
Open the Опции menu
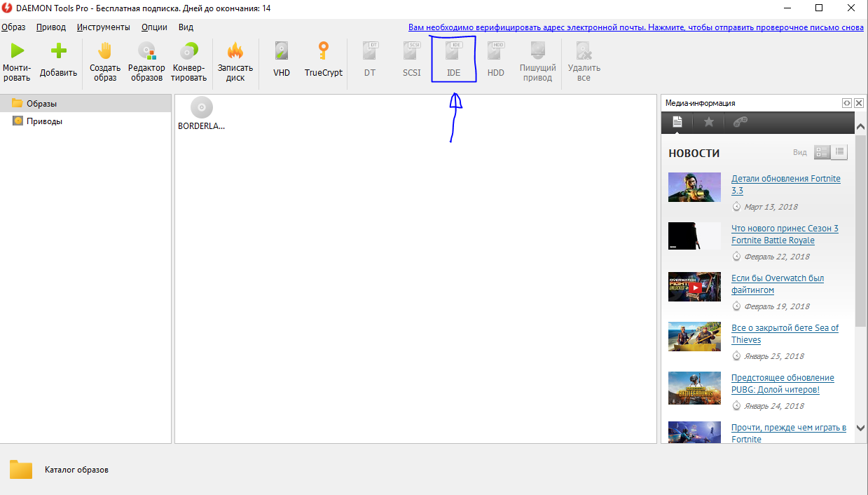pos(154,27)
